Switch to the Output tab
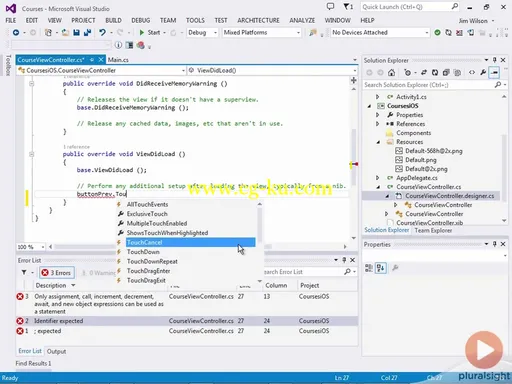512x384 pixels. 56,351
